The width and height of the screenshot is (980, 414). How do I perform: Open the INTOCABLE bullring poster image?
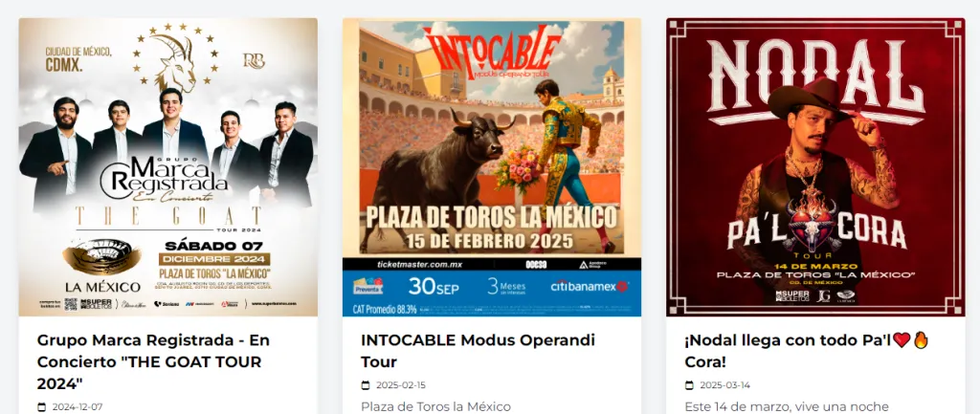[492, 166]
